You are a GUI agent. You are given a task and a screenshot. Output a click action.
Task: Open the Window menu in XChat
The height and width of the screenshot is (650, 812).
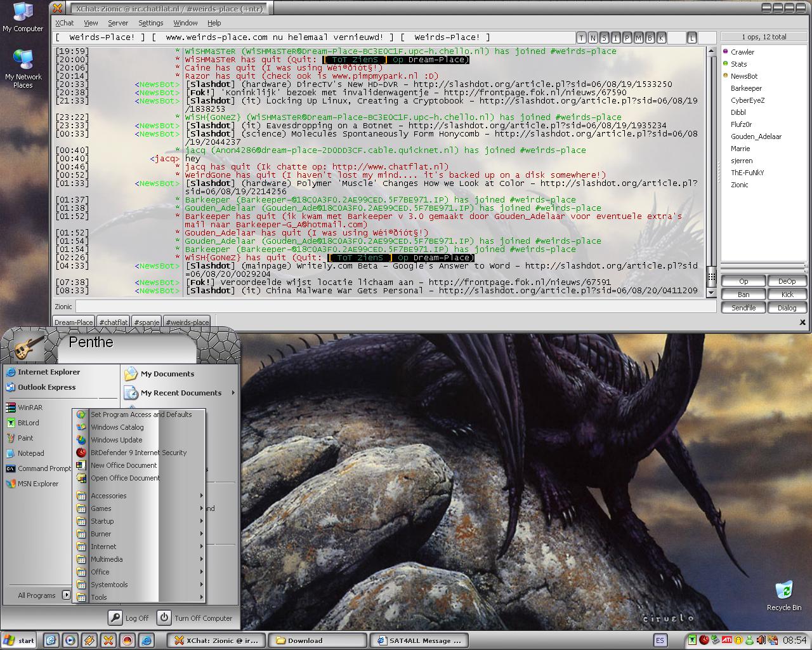185,23
